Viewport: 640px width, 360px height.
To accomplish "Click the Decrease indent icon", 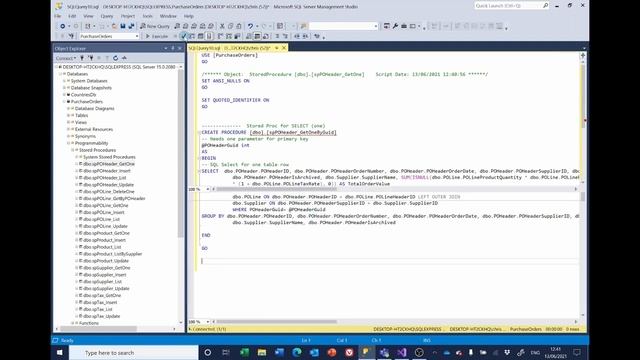I will (297, 36).
